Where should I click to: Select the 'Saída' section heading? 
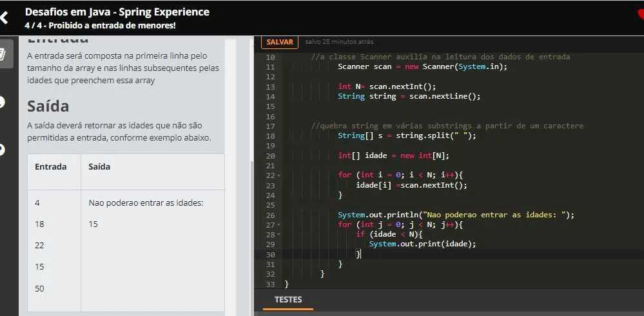click(x=48, y=106)
